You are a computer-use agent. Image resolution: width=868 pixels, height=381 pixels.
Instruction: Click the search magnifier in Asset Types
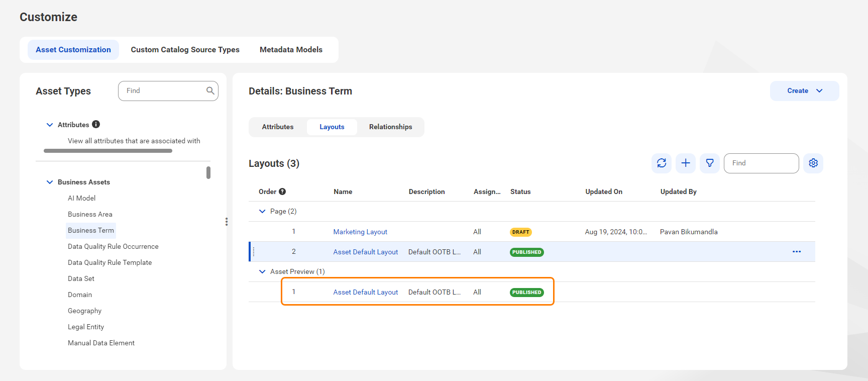coord(210,90)
